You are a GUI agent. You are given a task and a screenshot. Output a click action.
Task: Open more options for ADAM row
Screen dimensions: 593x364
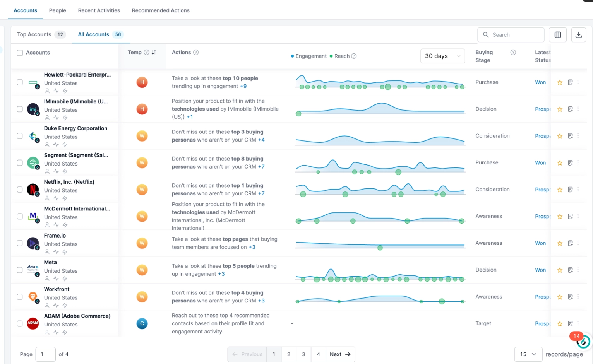coord(578,323)
